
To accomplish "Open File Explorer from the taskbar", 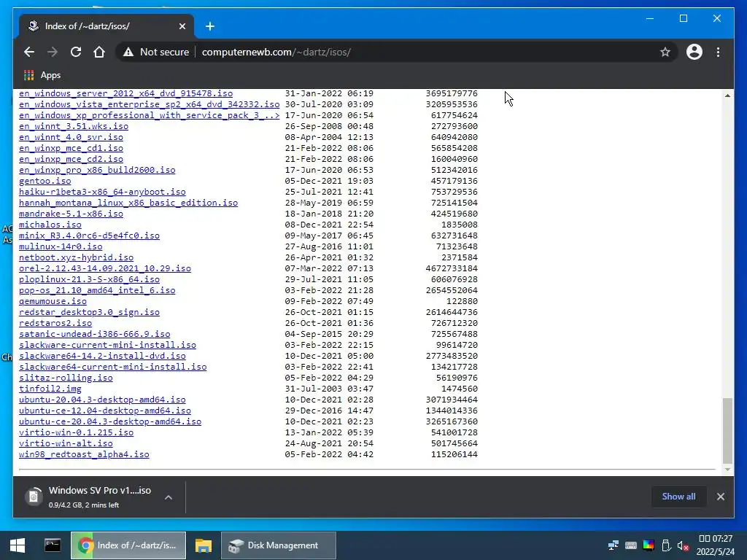I will click(204, 545).
